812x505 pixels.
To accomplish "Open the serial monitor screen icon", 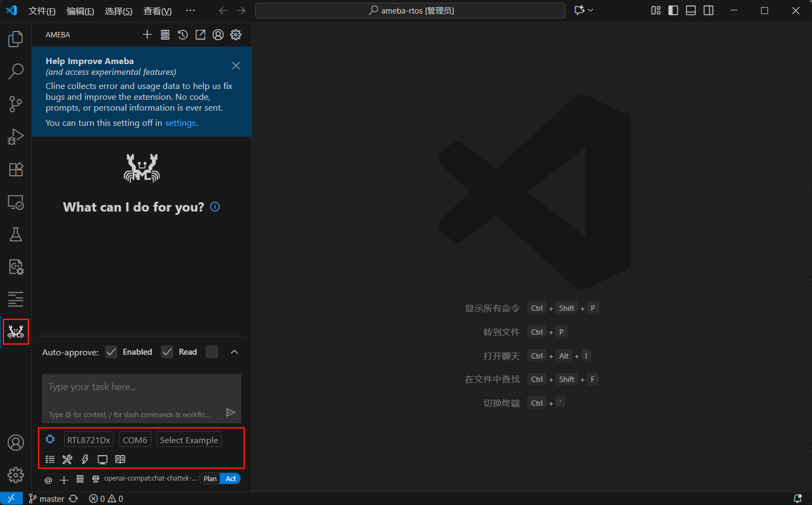I will 103,459.
